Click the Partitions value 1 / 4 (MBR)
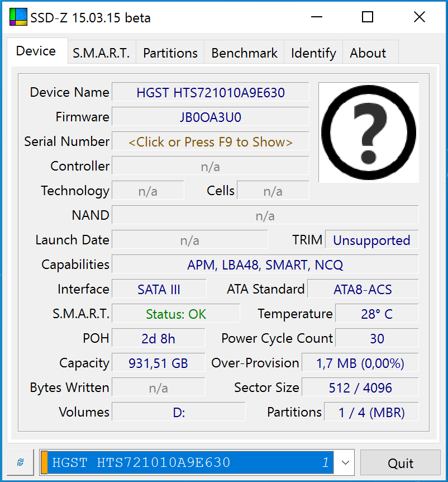Image resolution: width=448 pixels, height=482 pixels. pyautogui.click(x=371, y=412)
